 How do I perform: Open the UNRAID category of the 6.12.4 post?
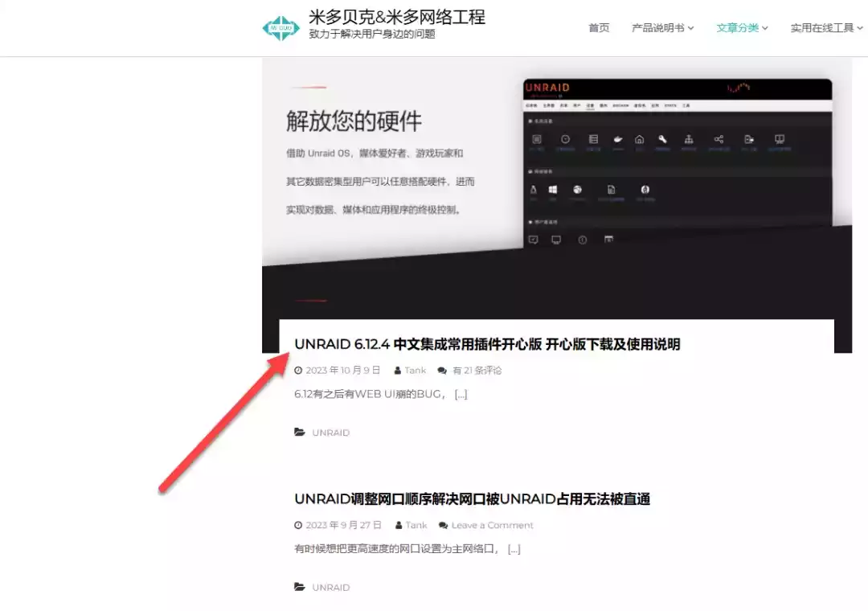click(330, 433)
